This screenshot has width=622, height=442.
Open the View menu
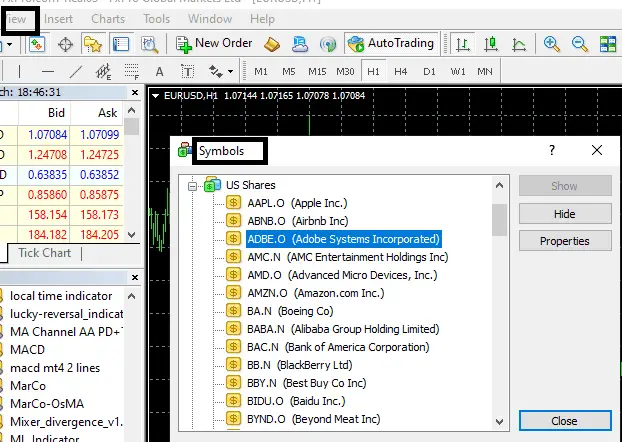(16, 19)
